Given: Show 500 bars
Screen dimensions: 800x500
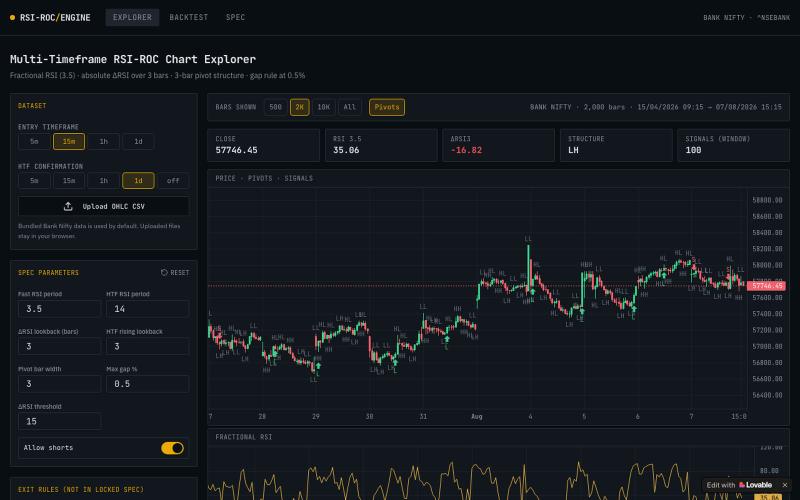Looking at the screenshot, I should click(x=276, y=107).
